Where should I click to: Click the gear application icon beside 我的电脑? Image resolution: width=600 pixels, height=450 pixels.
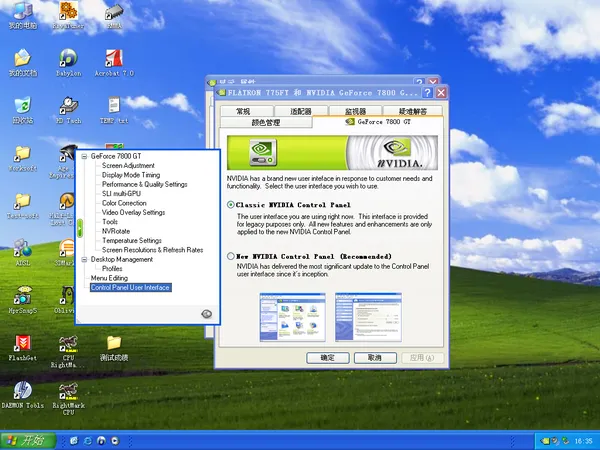click(68, 15)
